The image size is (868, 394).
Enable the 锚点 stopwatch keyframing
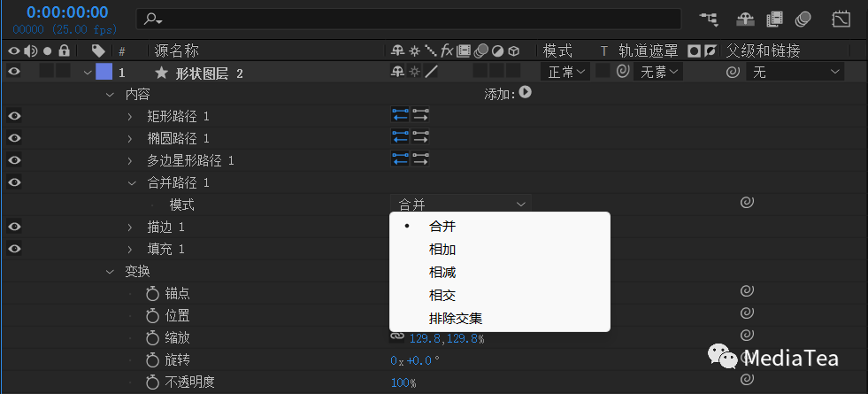pos(152,294)
